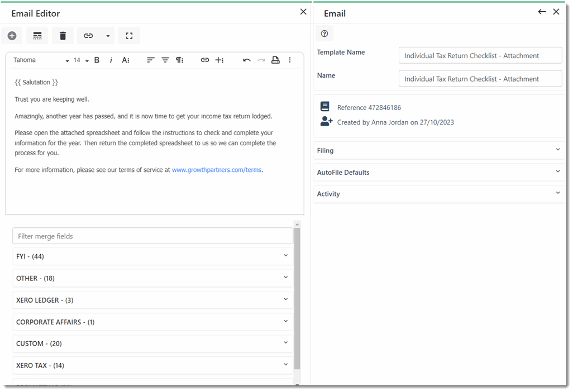Image resolution: width=573 pixels, height=392 pixels.
Task: Open the www.growthpartners.com/terms link
Action: [217, 170]
